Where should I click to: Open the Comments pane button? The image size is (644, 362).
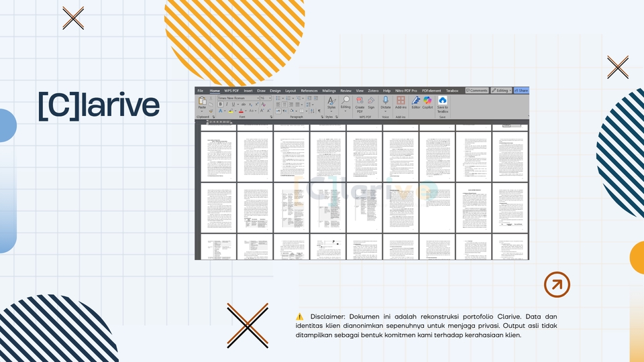477,90
